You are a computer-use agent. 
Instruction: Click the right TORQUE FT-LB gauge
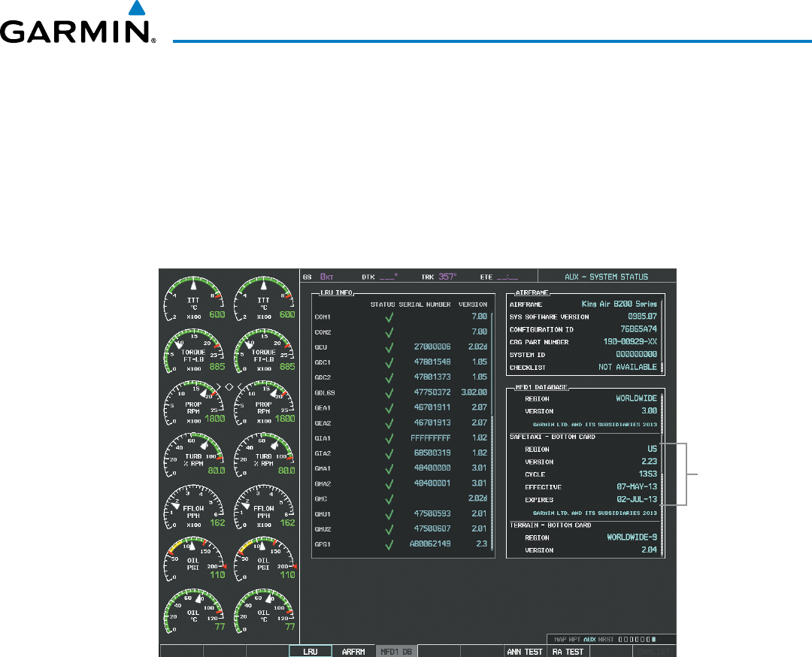264,352
